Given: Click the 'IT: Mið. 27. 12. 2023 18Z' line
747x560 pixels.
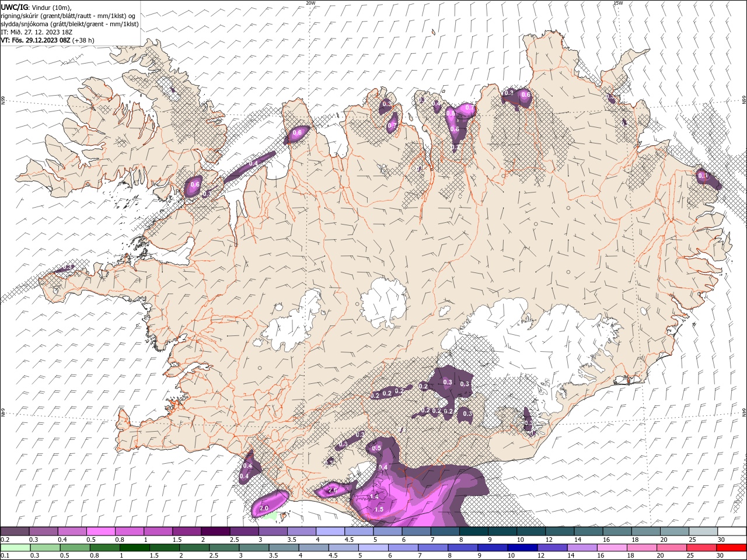Looking at the screenshot, I should tap(37, 32).
